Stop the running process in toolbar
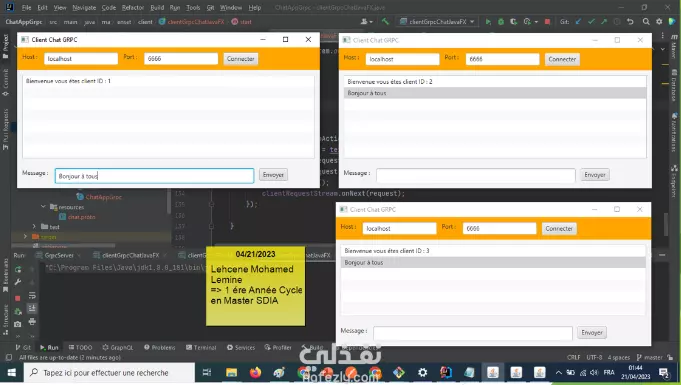Screen dimensions: 681x385 [547, 22]
